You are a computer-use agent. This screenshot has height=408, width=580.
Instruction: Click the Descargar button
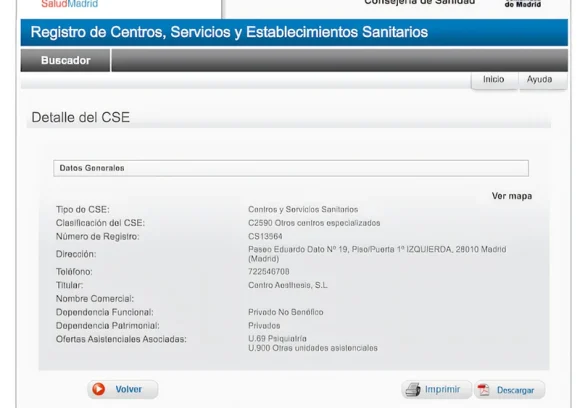tap(509, 390)
